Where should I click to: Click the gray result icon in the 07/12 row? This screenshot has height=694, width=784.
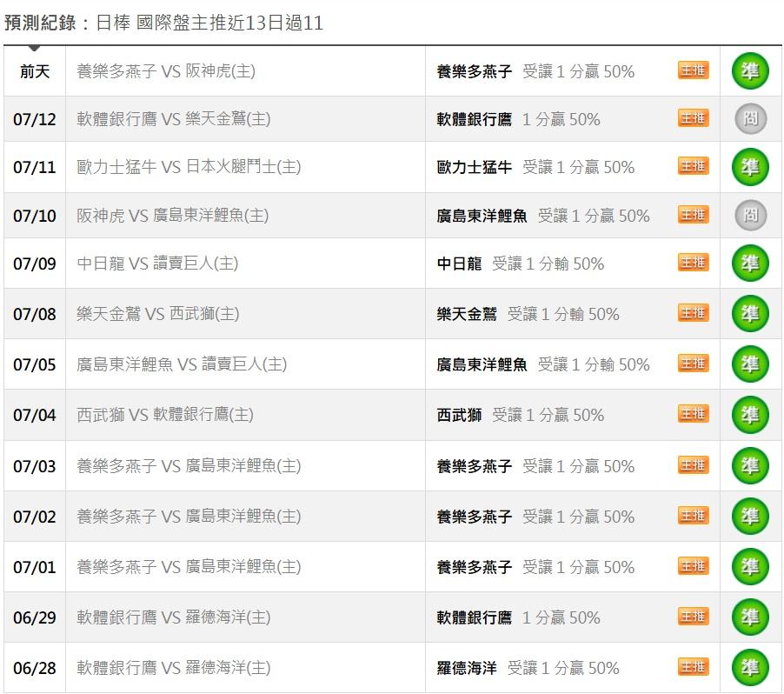750,119
